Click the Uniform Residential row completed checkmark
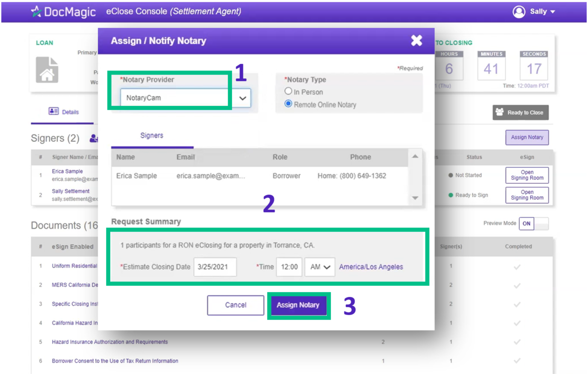 [x=517, y=267]
